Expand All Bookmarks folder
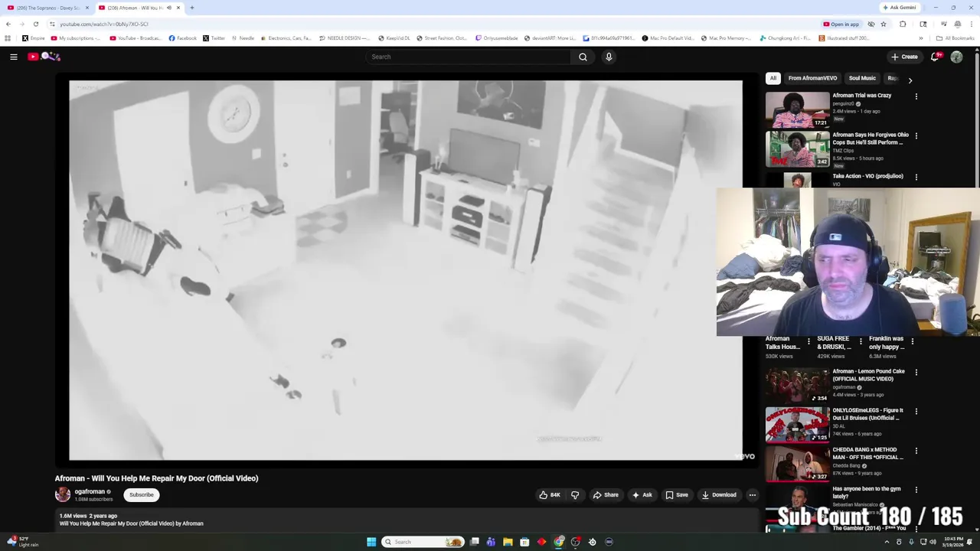 (955, 37)
